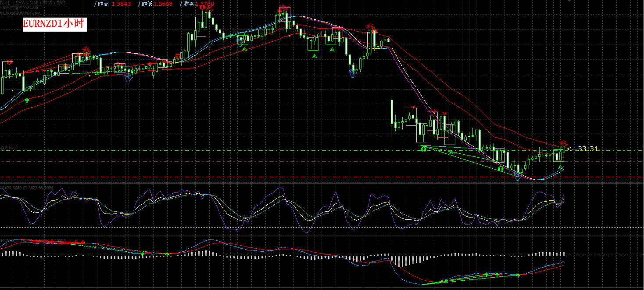The width and height of the screenshot is (644, 290).
Task: Click the red circle marker at top-left first candle box
Action: (8, 63)
